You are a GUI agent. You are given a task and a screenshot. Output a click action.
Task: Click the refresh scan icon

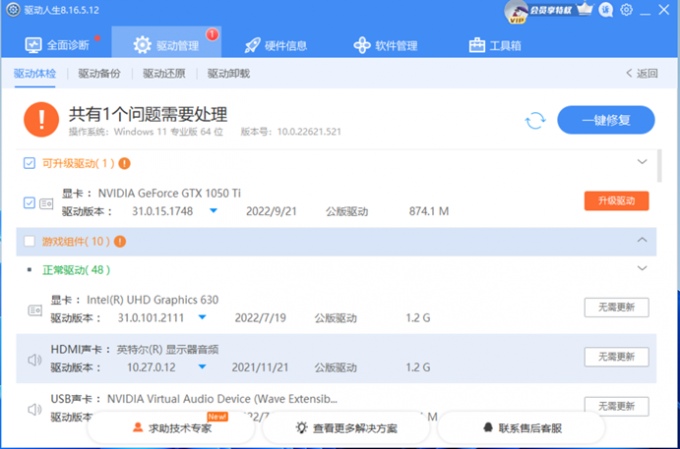tap(535, 120)
